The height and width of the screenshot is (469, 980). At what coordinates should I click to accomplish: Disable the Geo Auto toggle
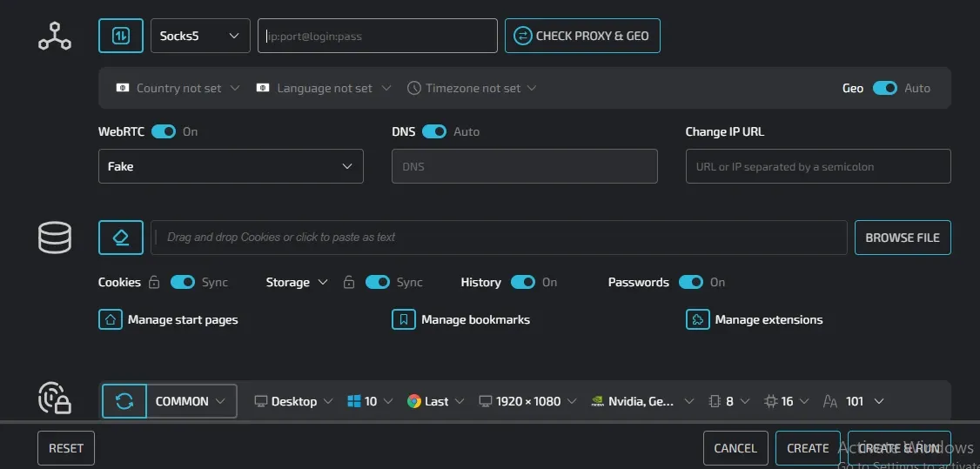pyautogui.click(x=884, y=88)
